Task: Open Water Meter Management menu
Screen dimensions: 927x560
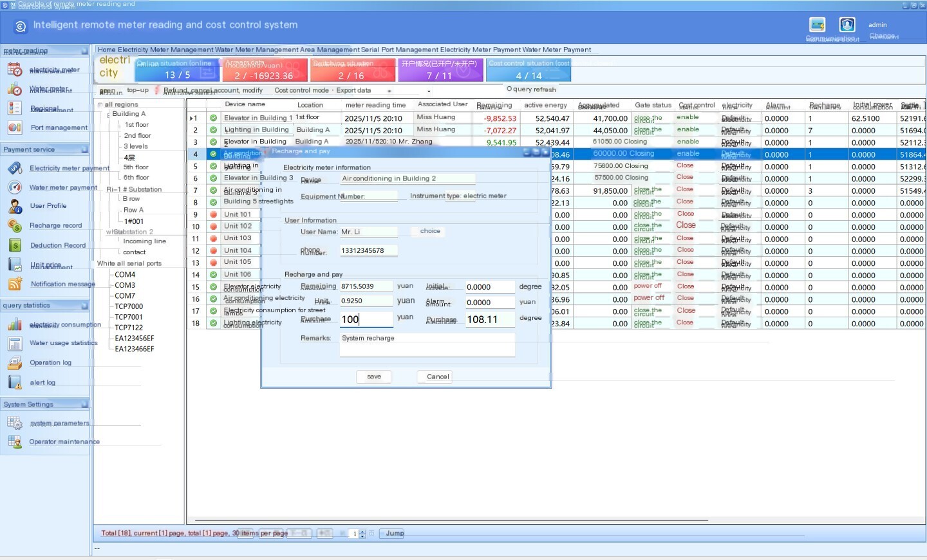Action: click(x=256, y=50)
